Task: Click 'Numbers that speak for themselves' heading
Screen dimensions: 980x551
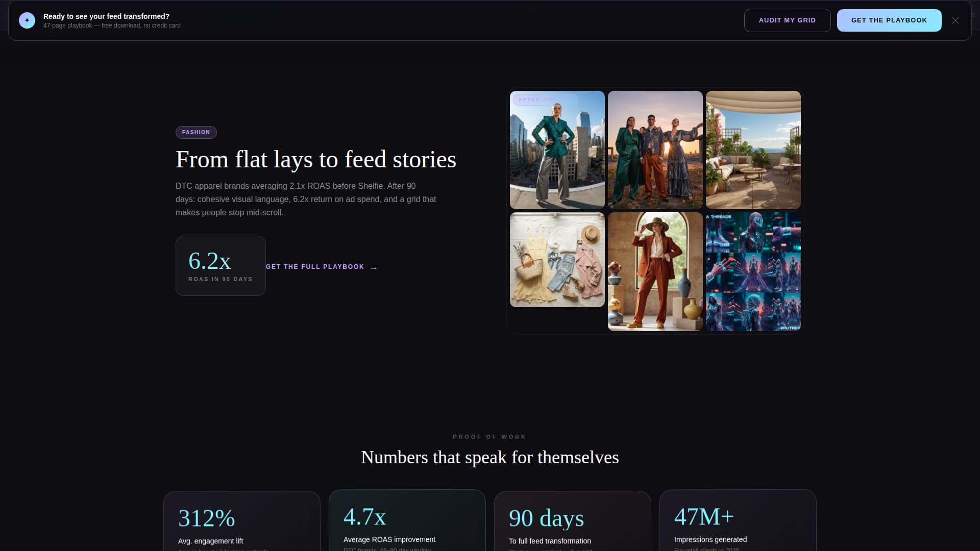Action: click(x=490, y=457)
